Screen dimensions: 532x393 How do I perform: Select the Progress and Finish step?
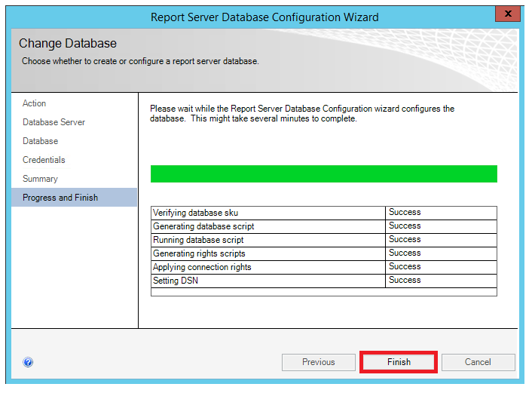[75, 198]
